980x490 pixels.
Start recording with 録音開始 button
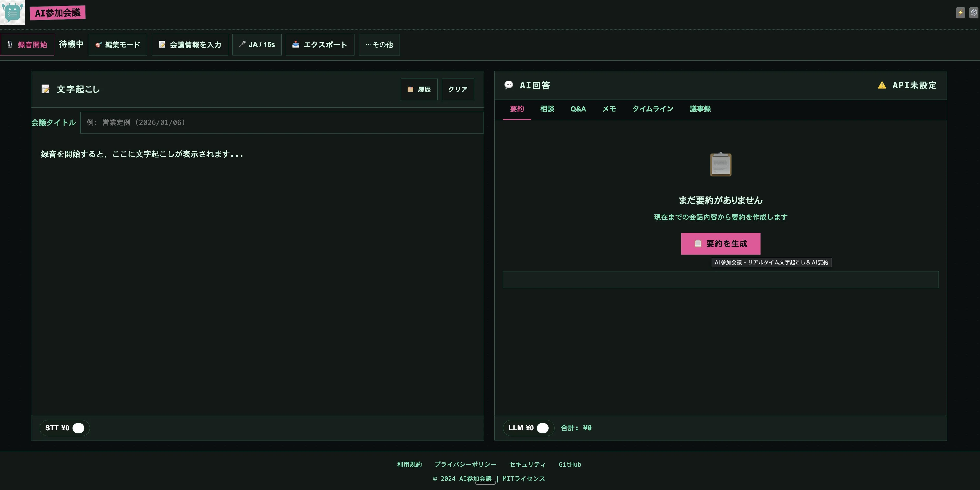coord(27,45)
